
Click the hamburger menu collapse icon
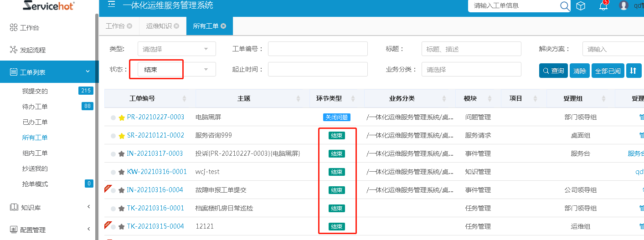click(111, 5)
